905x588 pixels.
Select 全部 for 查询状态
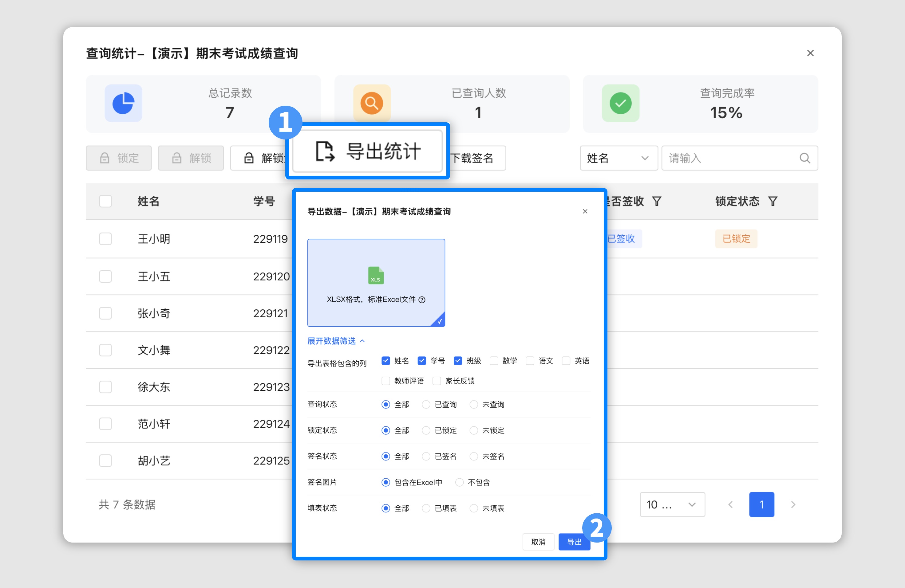385,404
